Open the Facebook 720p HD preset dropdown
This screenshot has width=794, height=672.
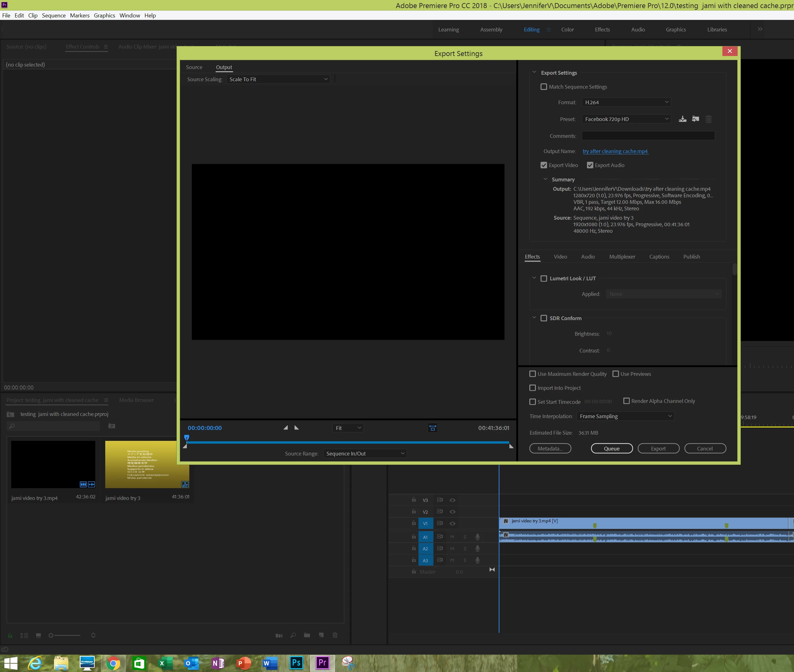tap(626, 119)
